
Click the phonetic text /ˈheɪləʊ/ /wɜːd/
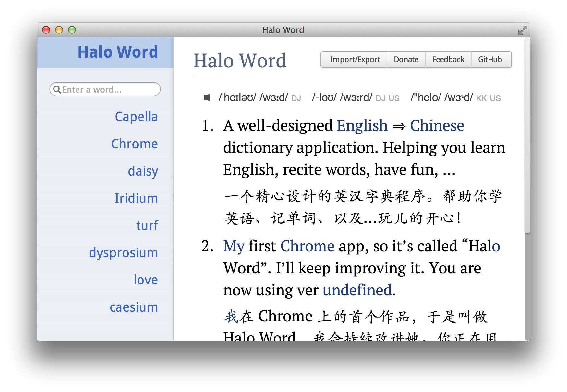(253, 98)
